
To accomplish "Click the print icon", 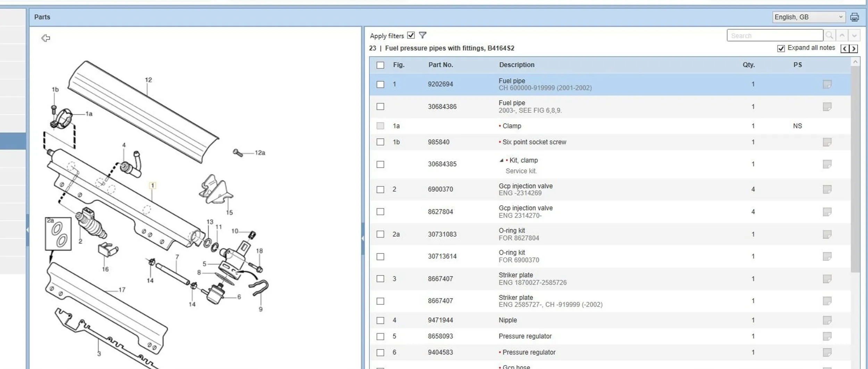I will 854,17.
